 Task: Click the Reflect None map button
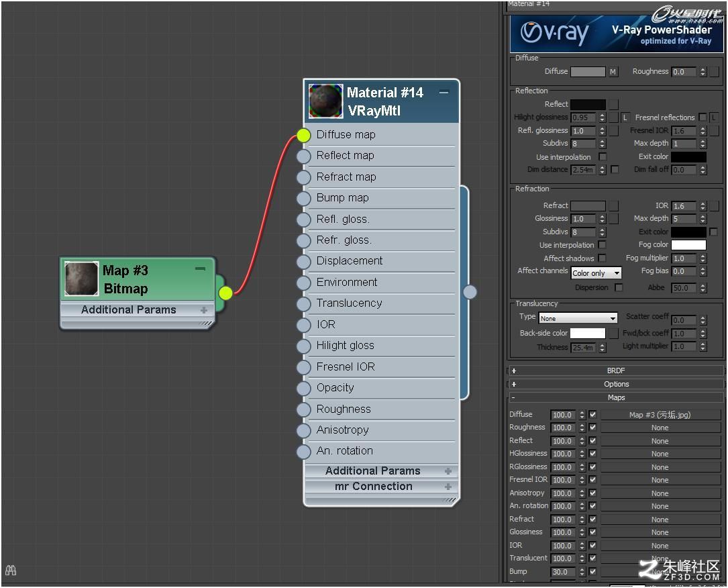pyautogui.click(x=660, y=441)
